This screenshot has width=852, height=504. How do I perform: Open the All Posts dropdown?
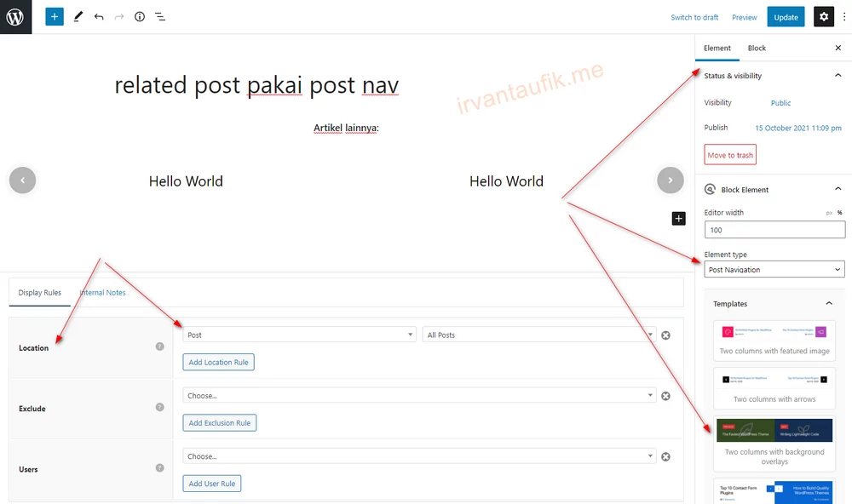(x=539, y=335)
